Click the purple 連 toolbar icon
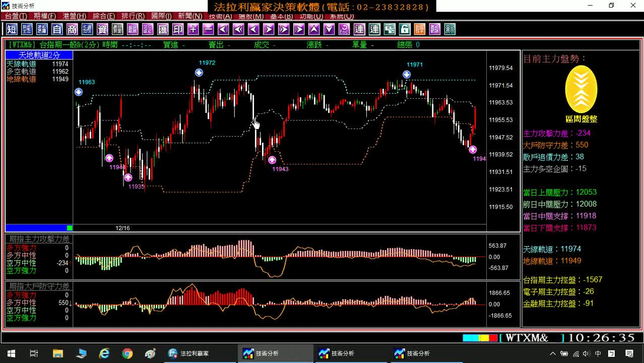This screenshot has width=644, height=363. (359, 29)
